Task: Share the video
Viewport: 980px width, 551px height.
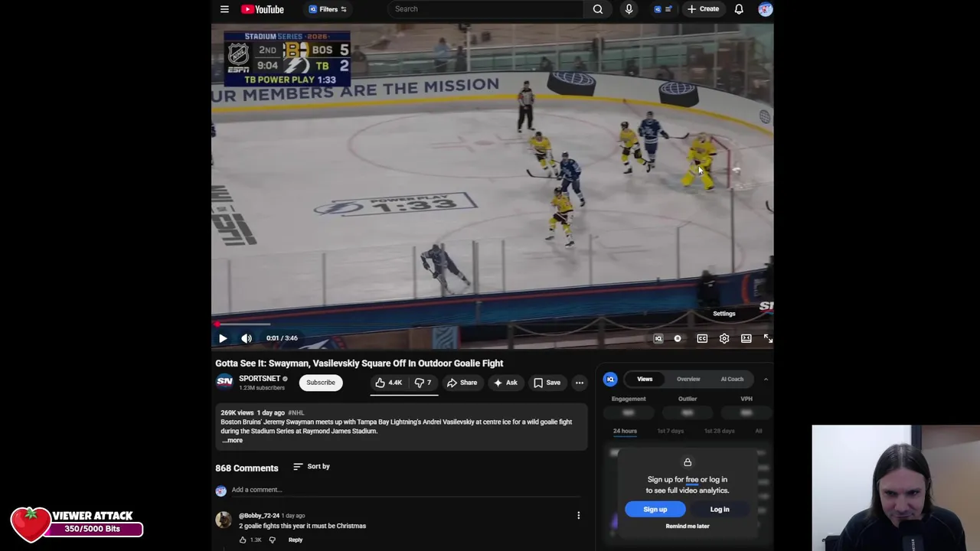Action: pyautogui.click(x=462, y=383)
